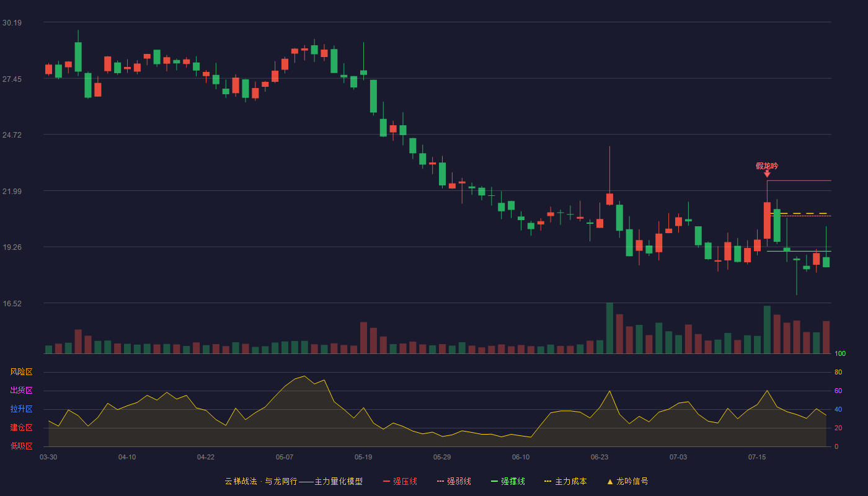Viewport: 868px width, 496px height.
Task: Click the 24.72 price axis label
Action: pos(12,135)
